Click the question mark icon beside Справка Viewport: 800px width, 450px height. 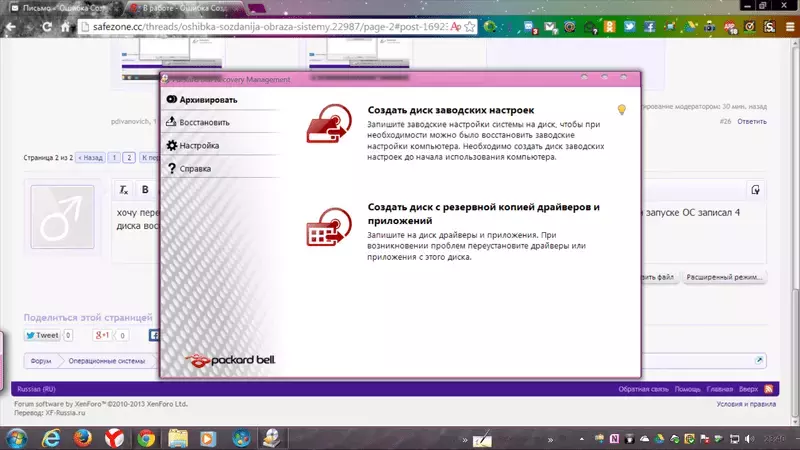172,168
